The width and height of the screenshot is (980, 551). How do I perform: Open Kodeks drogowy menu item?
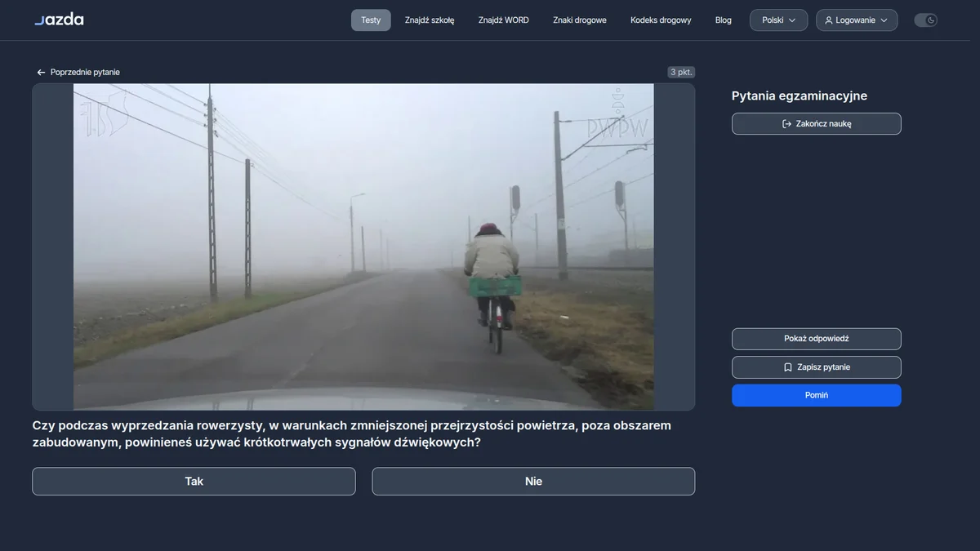(x=661, y=20)
